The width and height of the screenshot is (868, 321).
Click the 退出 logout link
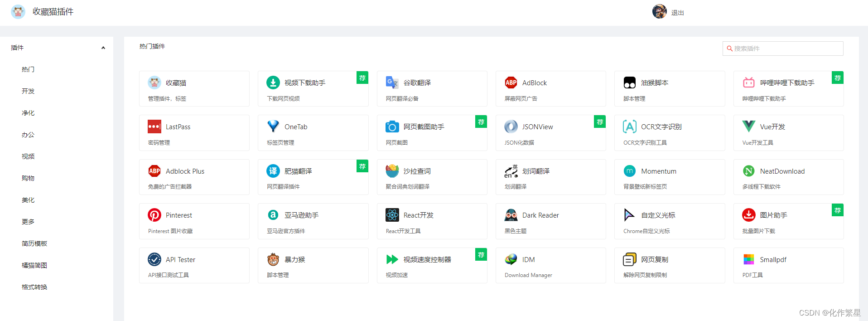click(x=677, y=13)
